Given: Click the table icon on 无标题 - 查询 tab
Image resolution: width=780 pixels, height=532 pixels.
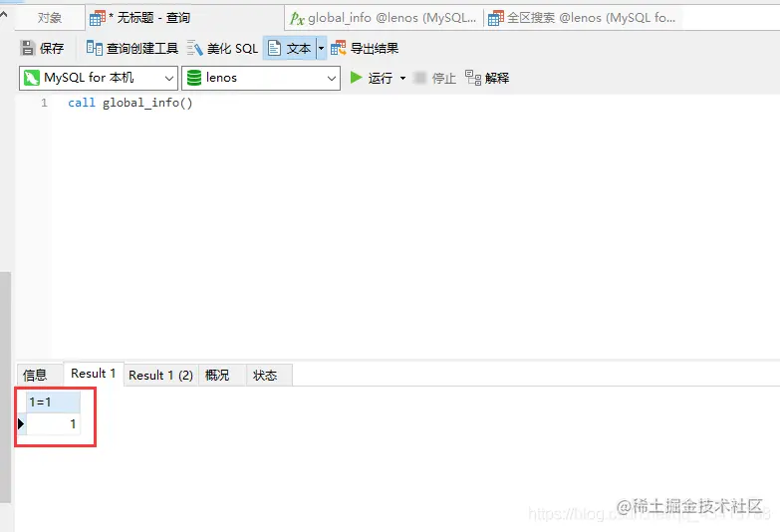Looking at the screenshot, I should coord(97,18).
